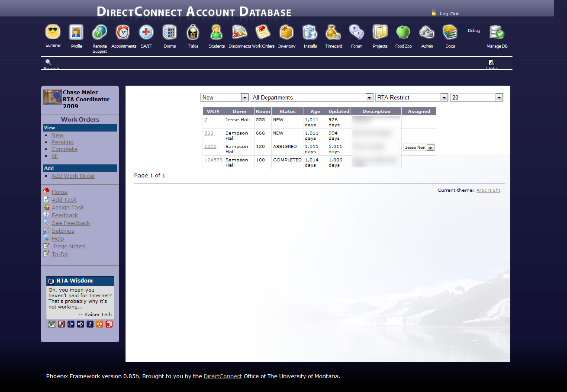
Task: Open the Summer sunglasses smiley icon
Action: [53, 32]
